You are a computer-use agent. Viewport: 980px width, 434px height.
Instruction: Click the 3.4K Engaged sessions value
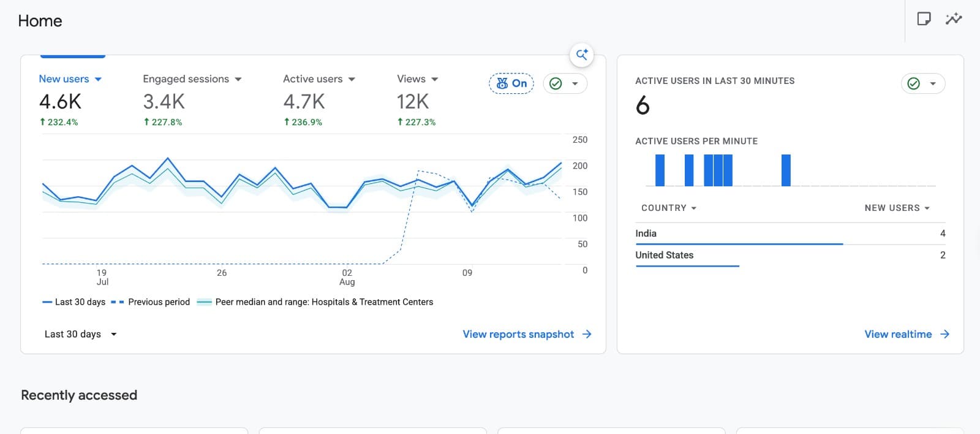(164, 102)
